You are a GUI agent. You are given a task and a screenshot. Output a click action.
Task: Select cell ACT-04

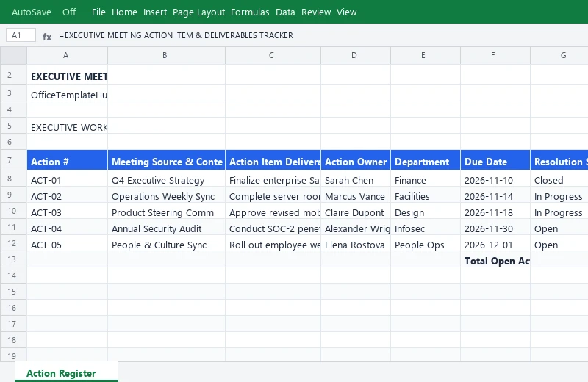click(x=67, y=228)
